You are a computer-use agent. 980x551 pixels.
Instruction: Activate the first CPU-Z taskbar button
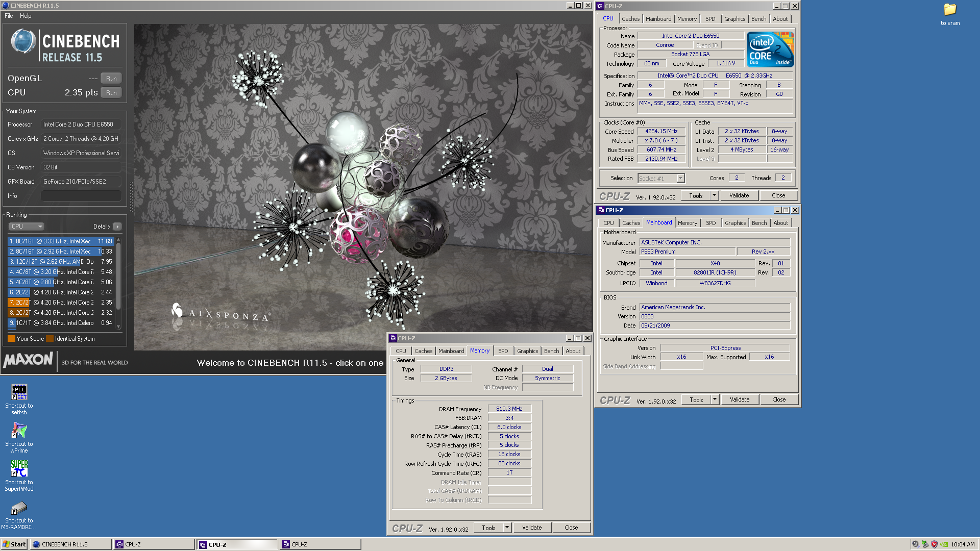[x=154, y=544]
